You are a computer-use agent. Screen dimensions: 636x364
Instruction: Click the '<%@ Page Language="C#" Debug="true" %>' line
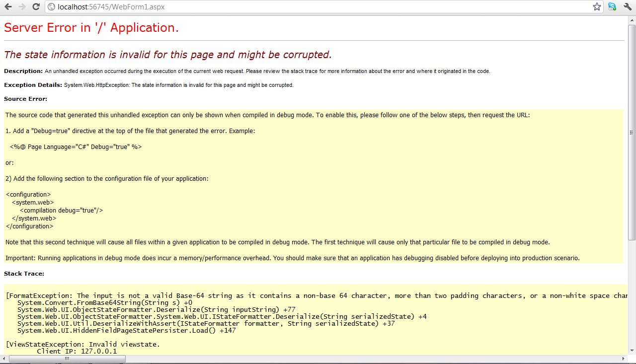point(76,147)
